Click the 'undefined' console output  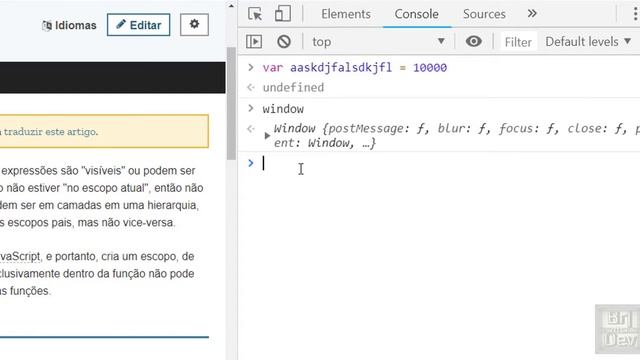pos(293,87)
